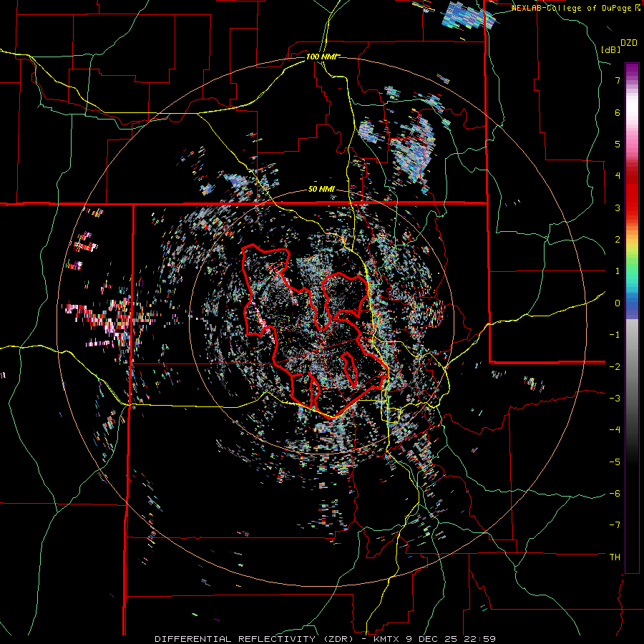Click the -2 value on the scale
Viewport: 644px width, 644px height.
(615, 366)
